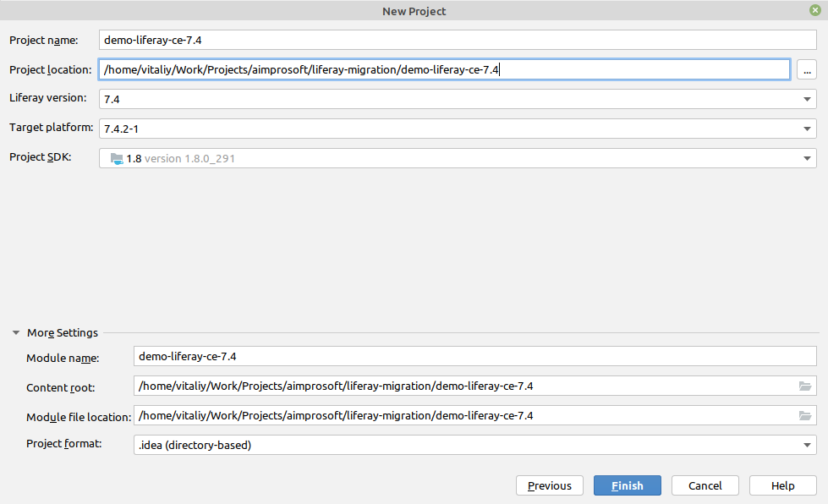Expand the Target platform dropdown arrow
Screen dimensions: 828x504
(807, 129)
